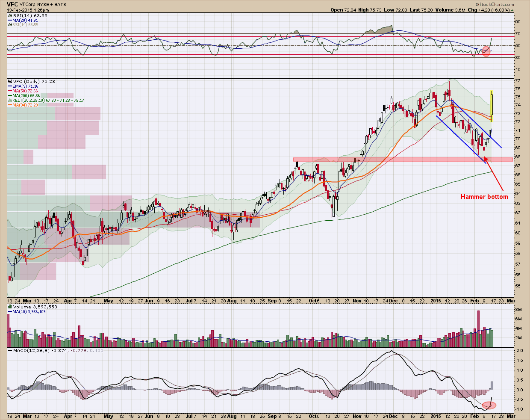Viewport: 530px width, 420px height.
Task: Click the MA(20) 41.91 legend entry
Action: (25, 20)
